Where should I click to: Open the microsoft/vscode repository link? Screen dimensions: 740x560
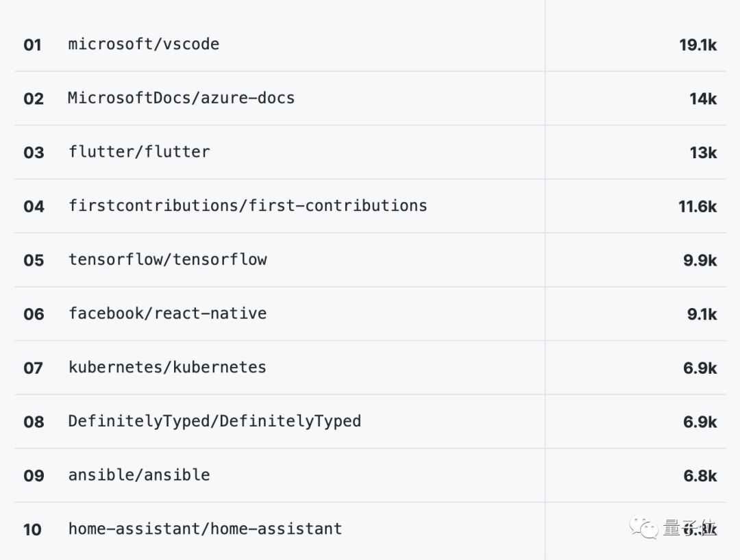point(144,44)
